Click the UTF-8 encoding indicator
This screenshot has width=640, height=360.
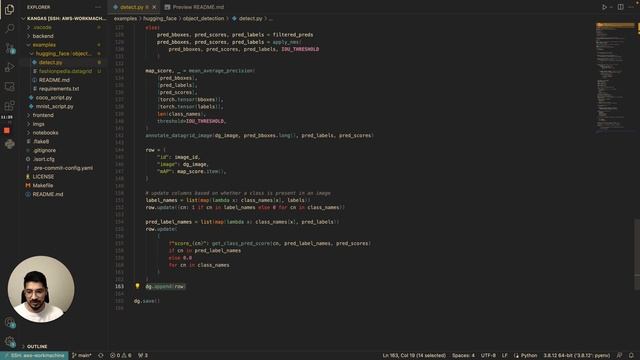(488, 356)
